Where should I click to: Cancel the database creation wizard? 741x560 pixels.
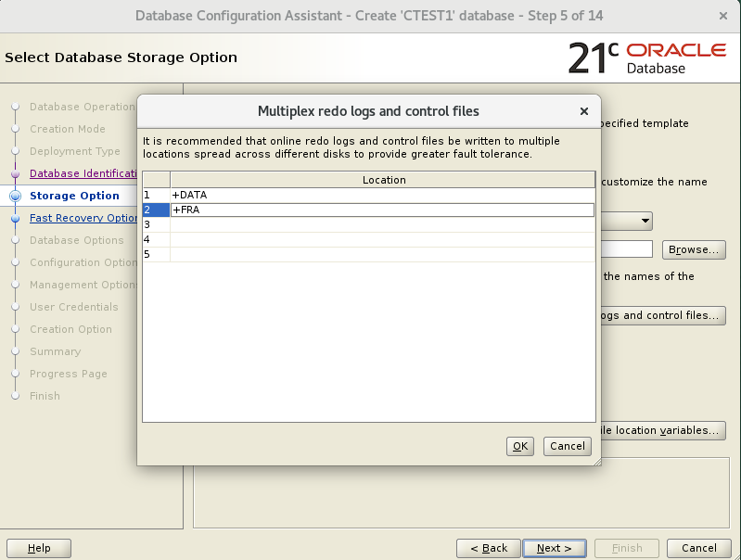pyautogui.click(x=699, y=548)
